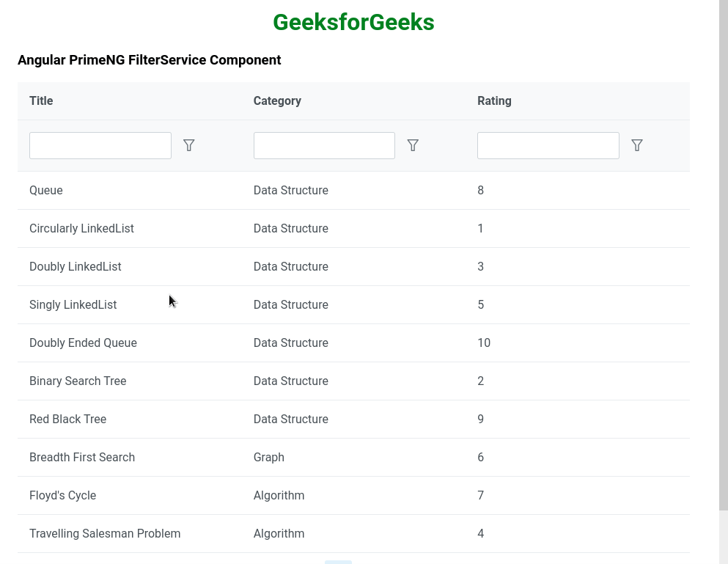This screenshot has height=564, width=728.
Task: Click the vertical page scrollbar
Action: 723,257
